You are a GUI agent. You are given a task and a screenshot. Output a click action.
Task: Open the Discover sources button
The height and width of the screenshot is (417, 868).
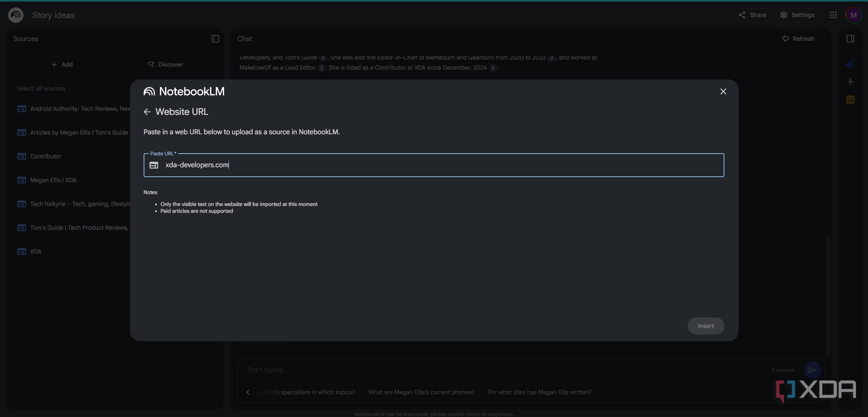tap(167, 65)
